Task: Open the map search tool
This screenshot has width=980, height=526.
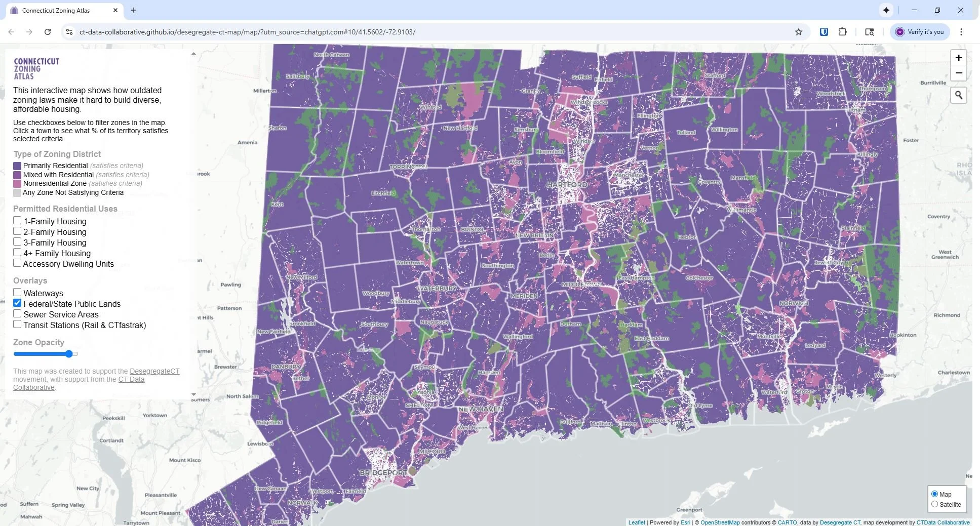Action: pyautogui.click(x=958, y=95)
